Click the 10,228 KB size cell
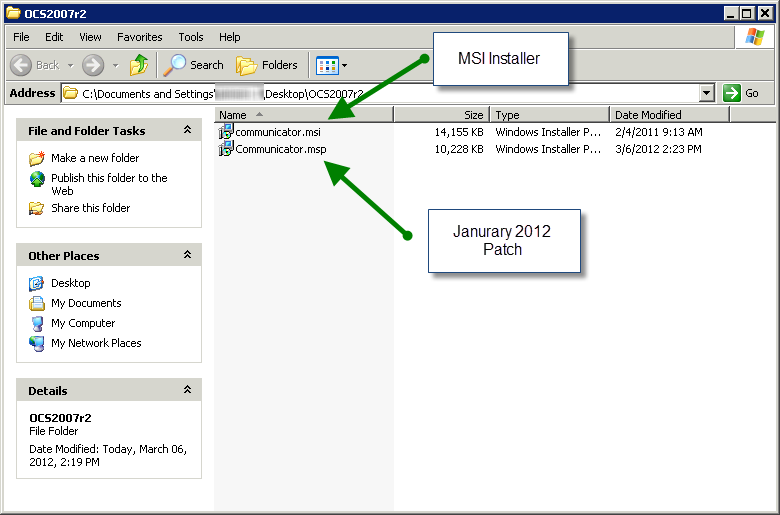 point(459,149)
